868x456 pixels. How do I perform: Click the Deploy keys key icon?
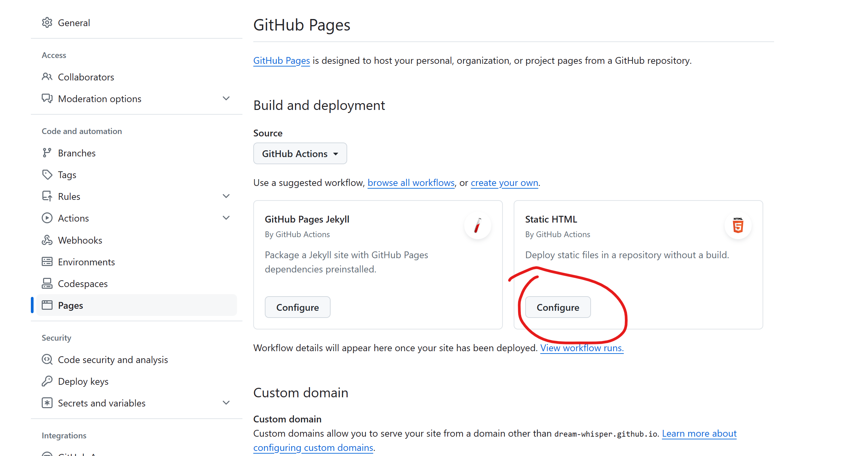[47, 381]
